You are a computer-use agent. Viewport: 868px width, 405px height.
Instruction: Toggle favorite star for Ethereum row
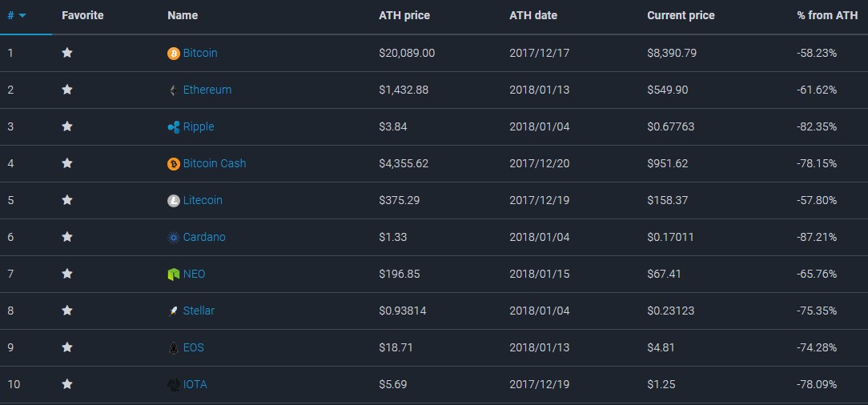coord(67,90)
